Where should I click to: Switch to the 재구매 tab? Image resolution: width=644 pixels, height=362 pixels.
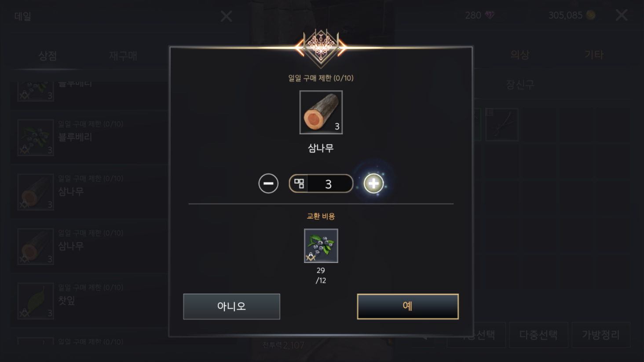pos(123,56)
